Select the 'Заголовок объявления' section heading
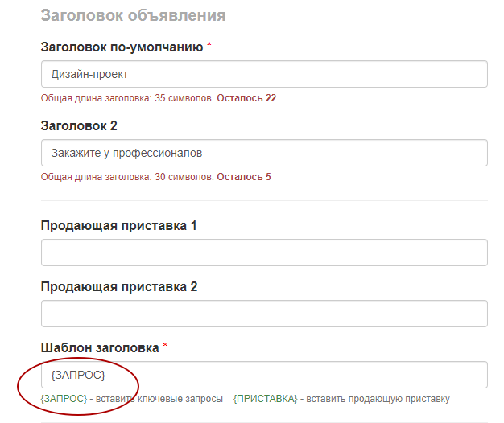Viewport: 504px width, 423px height. click(133, 15)
